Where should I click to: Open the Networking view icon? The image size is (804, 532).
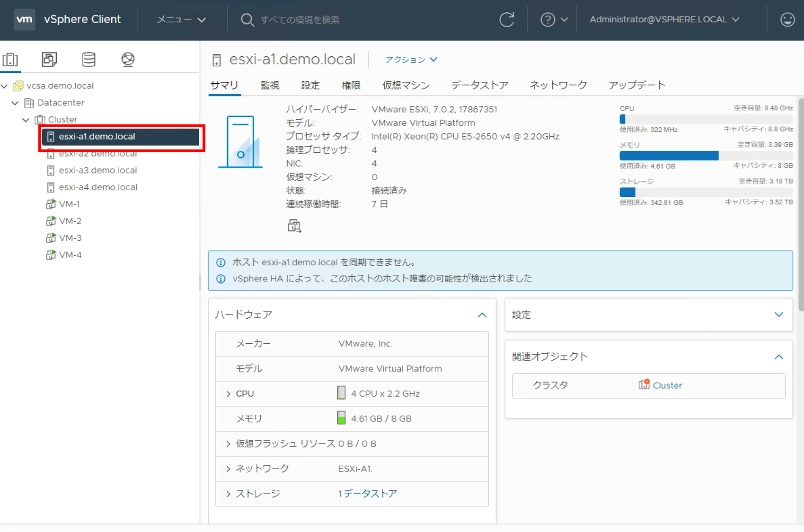(x=128, y=60)
